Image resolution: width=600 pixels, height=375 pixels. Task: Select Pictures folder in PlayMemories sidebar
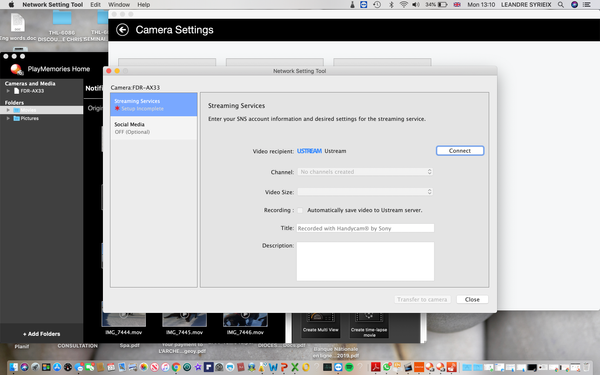[x=29, y=118]
